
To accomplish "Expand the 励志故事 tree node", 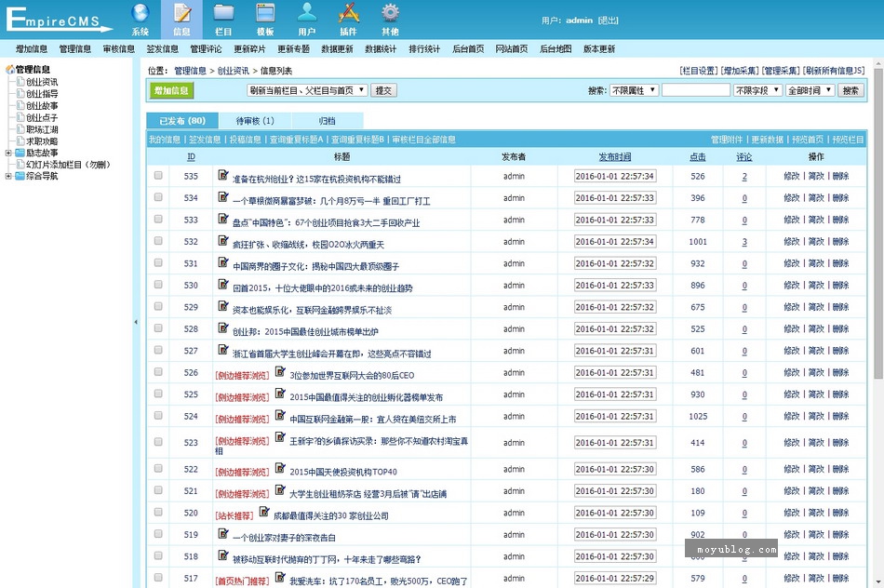I will pyautogui.click(x=8, y=153).
